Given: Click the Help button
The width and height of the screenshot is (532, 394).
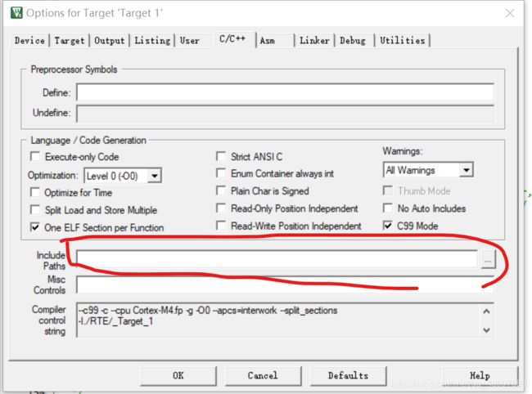Looking at the screenshot, I should [x=480, y=376].
